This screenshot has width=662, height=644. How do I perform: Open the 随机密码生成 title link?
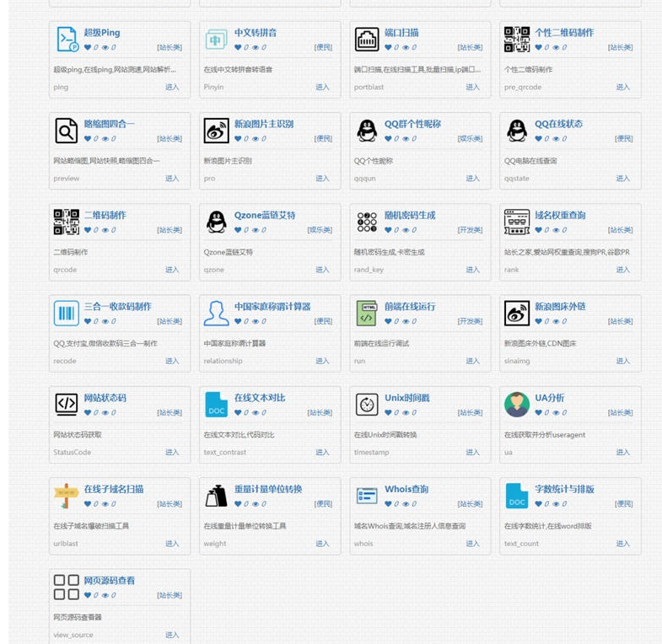(x=410, y=215)
